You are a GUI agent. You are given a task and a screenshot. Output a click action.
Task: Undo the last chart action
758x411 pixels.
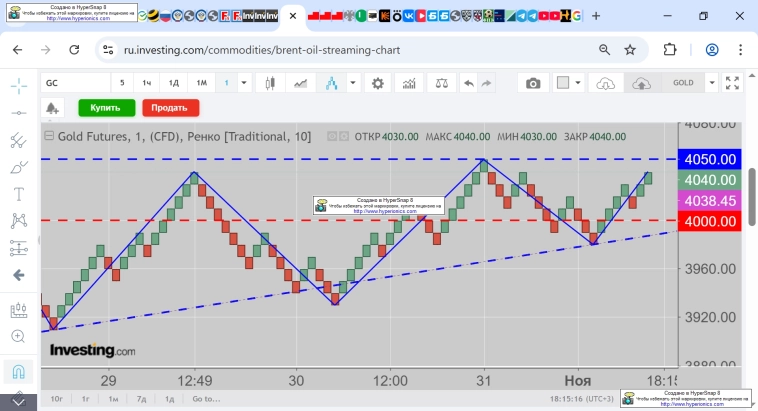pos(469,83)
